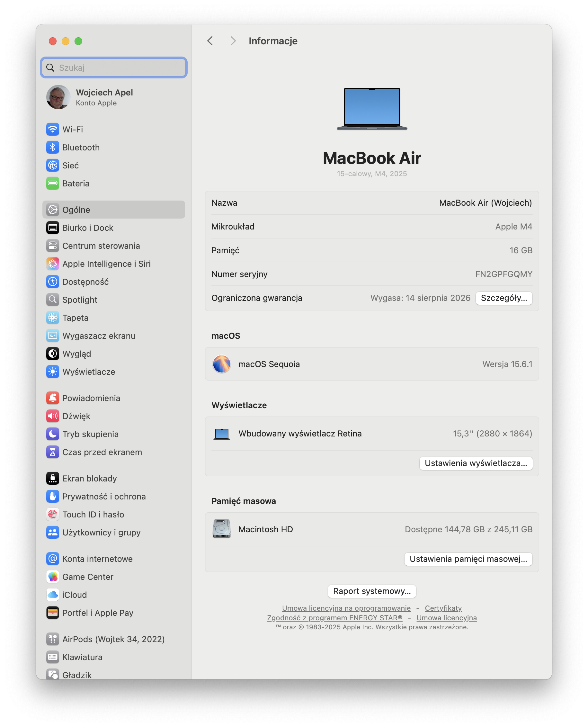Click Dostępne 144,78 GB z 245,11 GB
This screenshot has width=588, height=727.
tap(468, 529)
